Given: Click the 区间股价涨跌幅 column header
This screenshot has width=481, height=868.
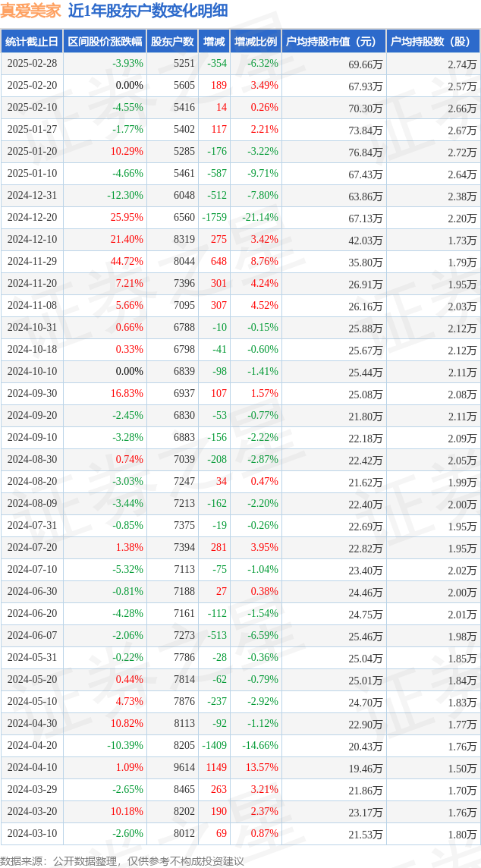Looking at the screenshot, I should [x=105, y=42].
